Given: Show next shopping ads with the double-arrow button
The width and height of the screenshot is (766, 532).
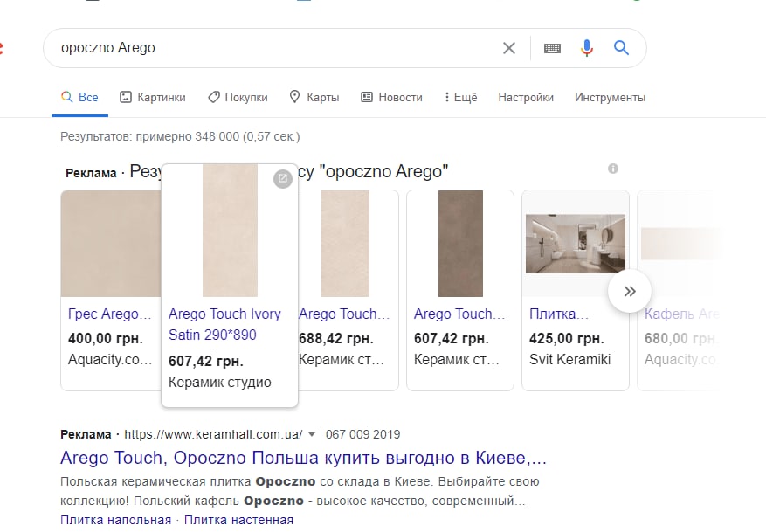Looking at the screenshot, I should click(x=629, y=291).
